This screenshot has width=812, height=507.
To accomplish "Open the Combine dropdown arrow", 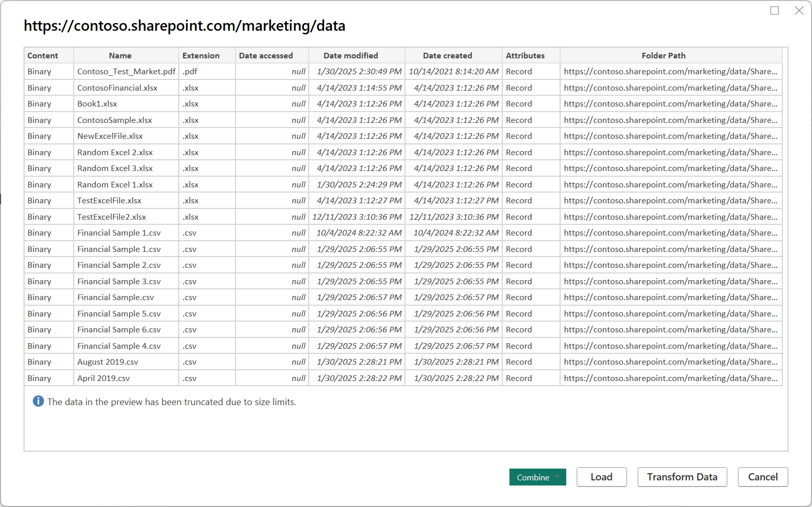I will [557, 477].
